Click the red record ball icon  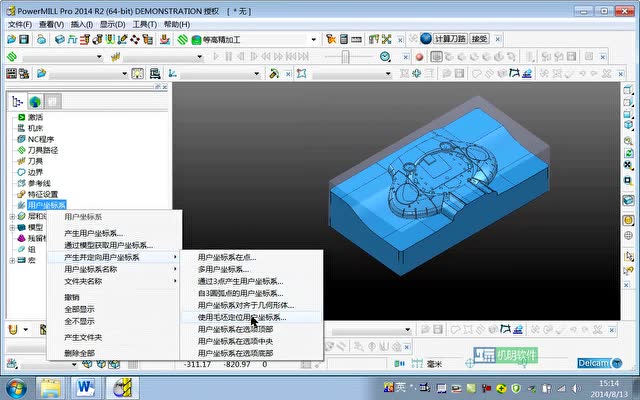click(419, 57)
